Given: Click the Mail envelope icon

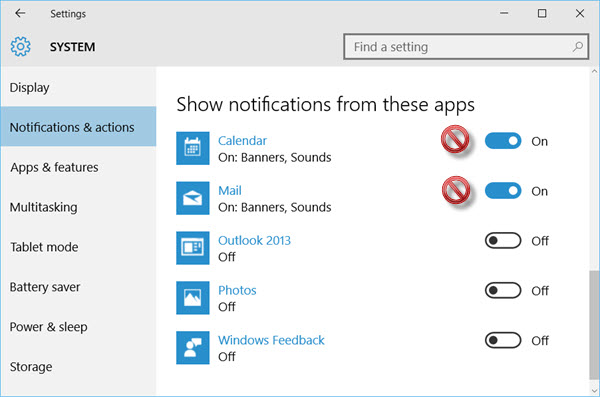Looking at the screenshot, I should click(x=192, y=198).
